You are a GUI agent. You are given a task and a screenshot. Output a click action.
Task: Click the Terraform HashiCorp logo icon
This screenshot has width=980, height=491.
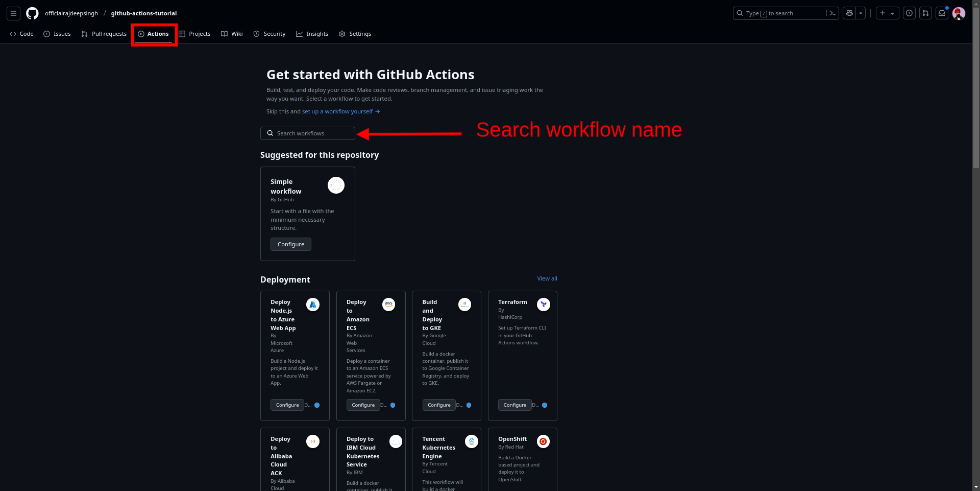(544, 305)
